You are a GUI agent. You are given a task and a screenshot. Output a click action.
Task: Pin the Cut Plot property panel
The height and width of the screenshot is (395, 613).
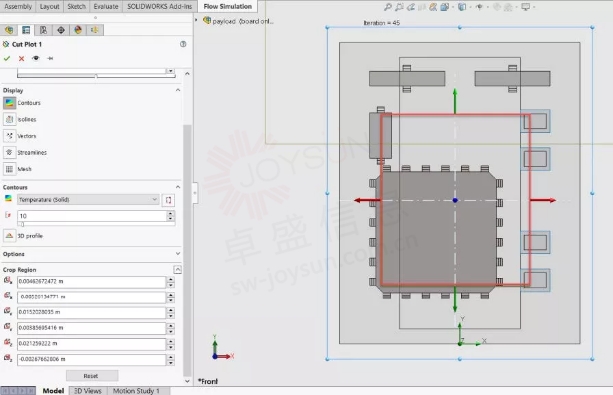50,58
